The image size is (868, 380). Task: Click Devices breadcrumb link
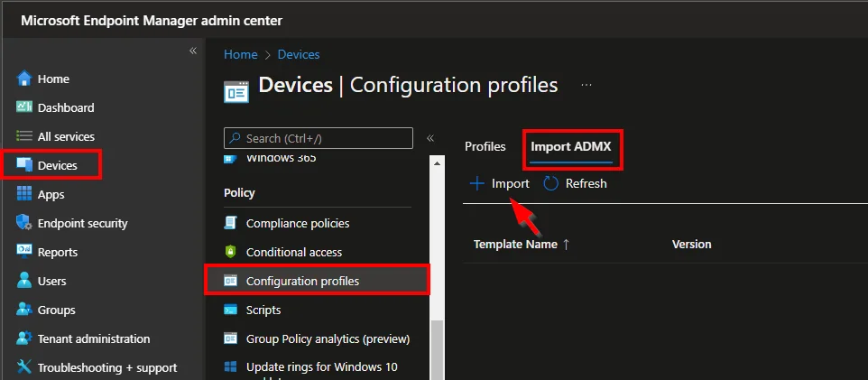pos(299,54)
